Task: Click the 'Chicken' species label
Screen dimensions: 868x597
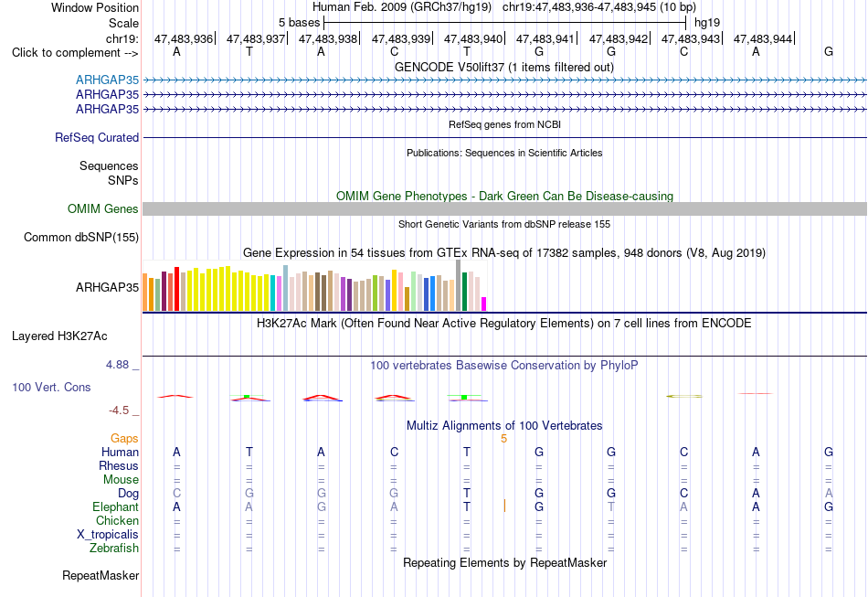Action: pos(117,520)
